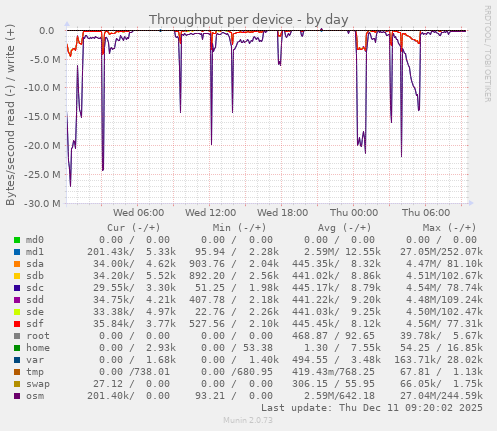The width and height of the screenshot is (497, 431).
Task: Click the y-axis title 'Bytes/second read (-) / write (+)'
Action: [x=10, y=115]
